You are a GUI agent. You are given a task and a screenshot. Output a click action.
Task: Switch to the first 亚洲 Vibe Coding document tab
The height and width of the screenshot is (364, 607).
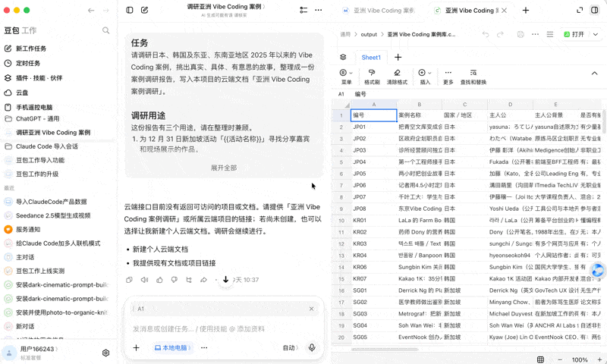[x=379, y=11]
